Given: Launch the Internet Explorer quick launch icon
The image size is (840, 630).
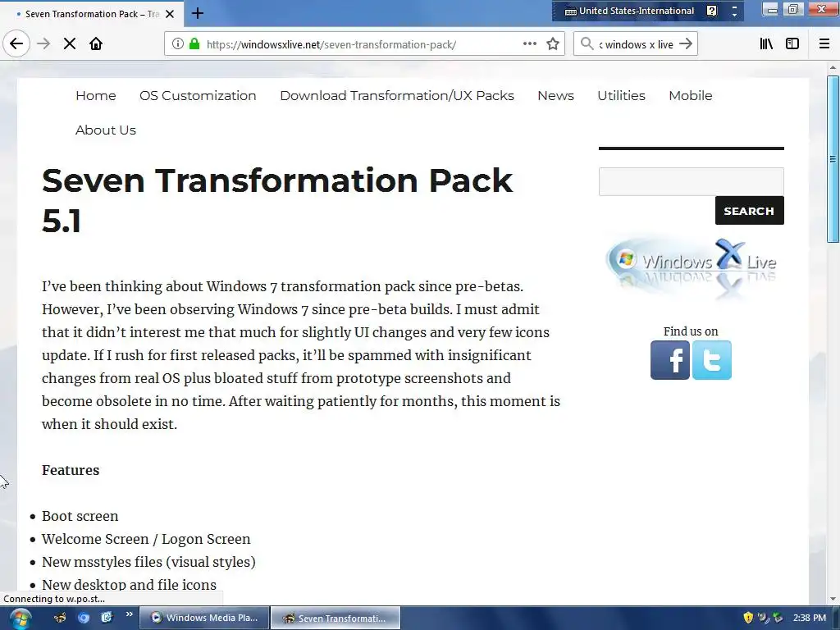Looking at the screenshot, I should pyautogui.click(x=107, y=618).
